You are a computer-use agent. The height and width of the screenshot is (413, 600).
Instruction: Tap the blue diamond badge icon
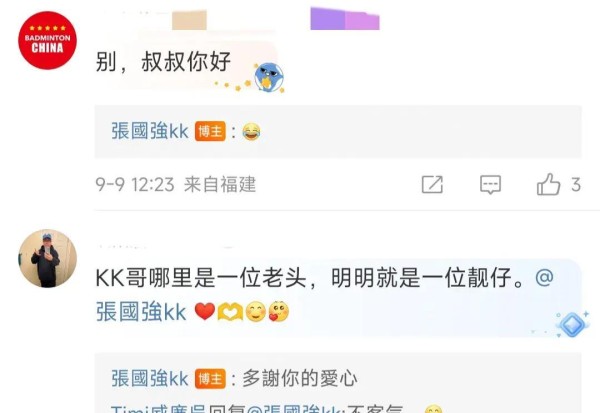572,325
